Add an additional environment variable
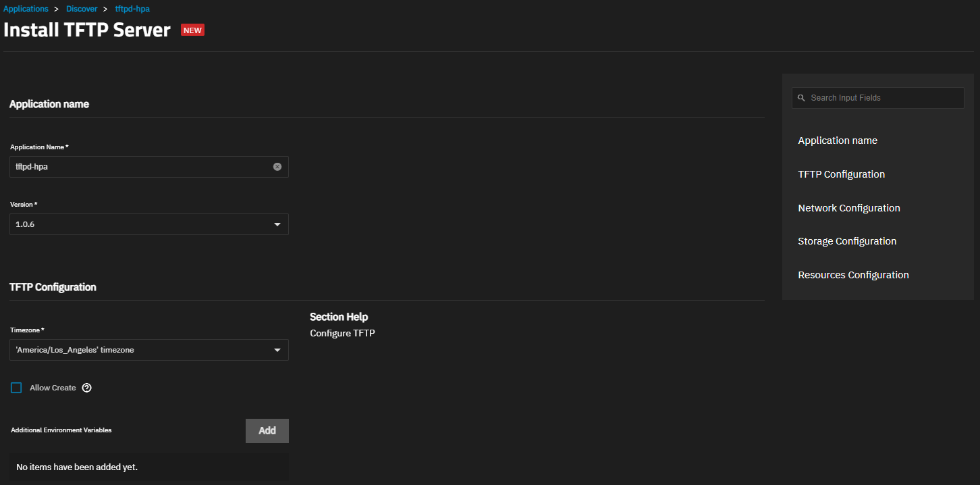 tap(267, 431)
